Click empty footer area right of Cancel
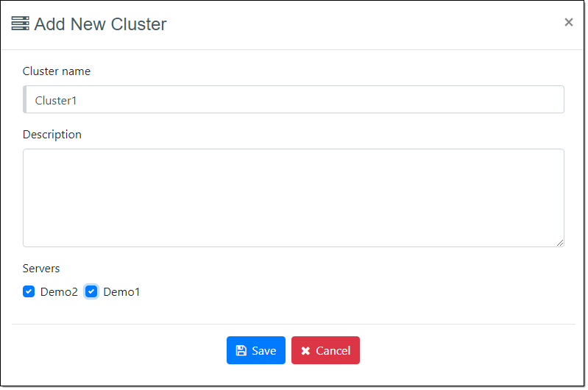588x390 pixels. click(x=471, y=350)
